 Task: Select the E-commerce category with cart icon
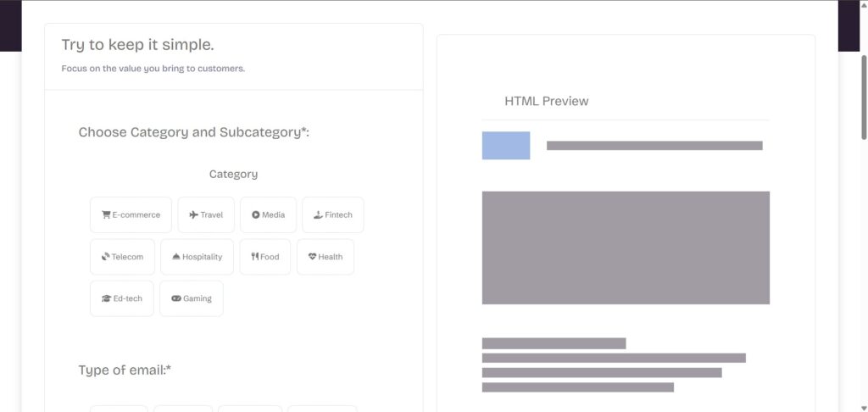(131, 214)
